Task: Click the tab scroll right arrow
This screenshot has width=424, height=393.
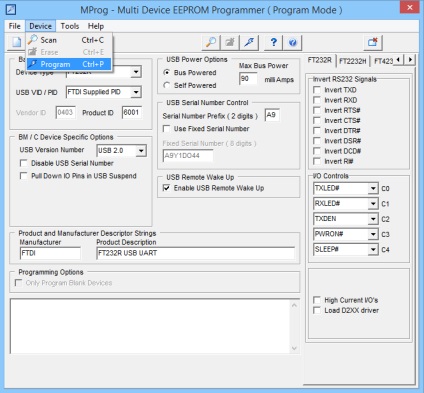Action: [410, 60]
